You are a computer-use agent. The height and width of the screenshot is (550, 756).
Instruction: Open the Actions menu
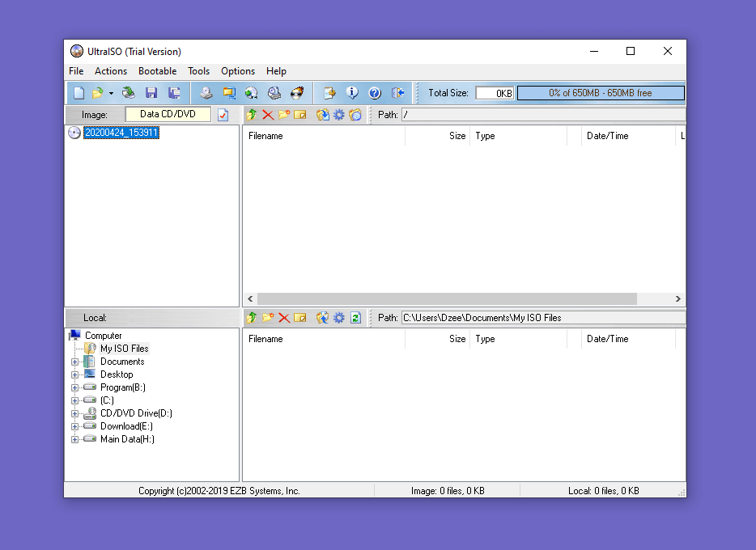coord(111,71)
